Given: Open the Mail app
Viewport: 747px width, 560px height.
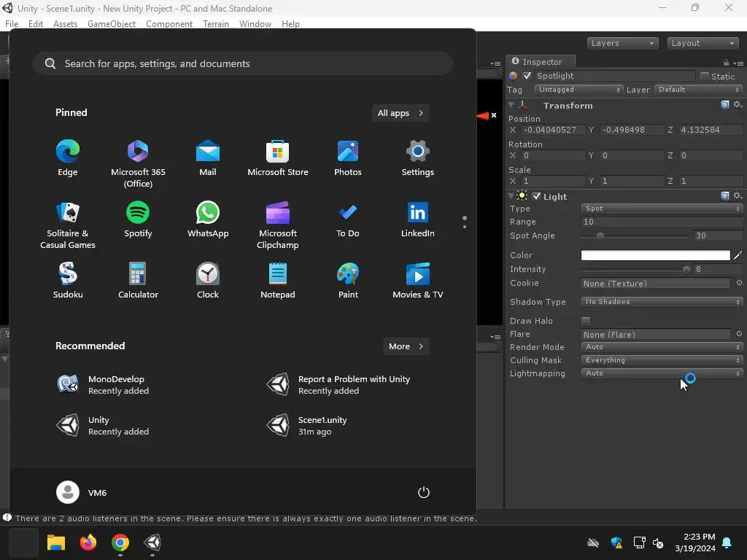Looking at the screenshot, I should pos(208,158).
